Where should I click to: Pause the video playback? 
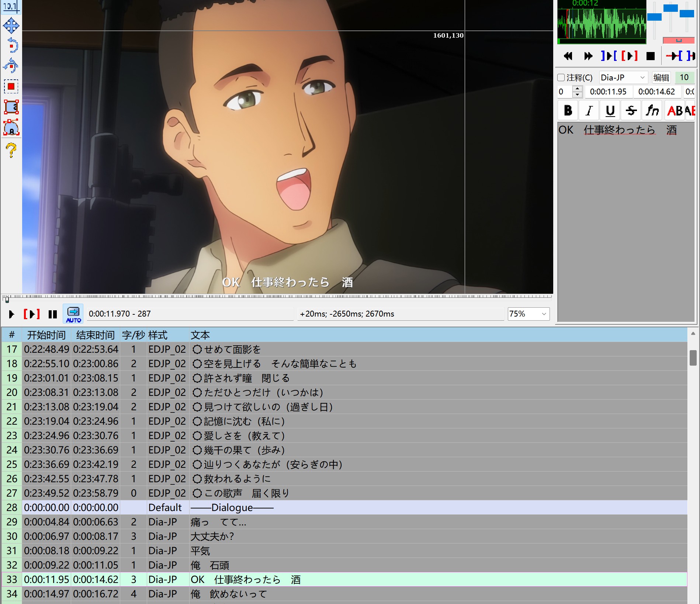tap(52, 314)
